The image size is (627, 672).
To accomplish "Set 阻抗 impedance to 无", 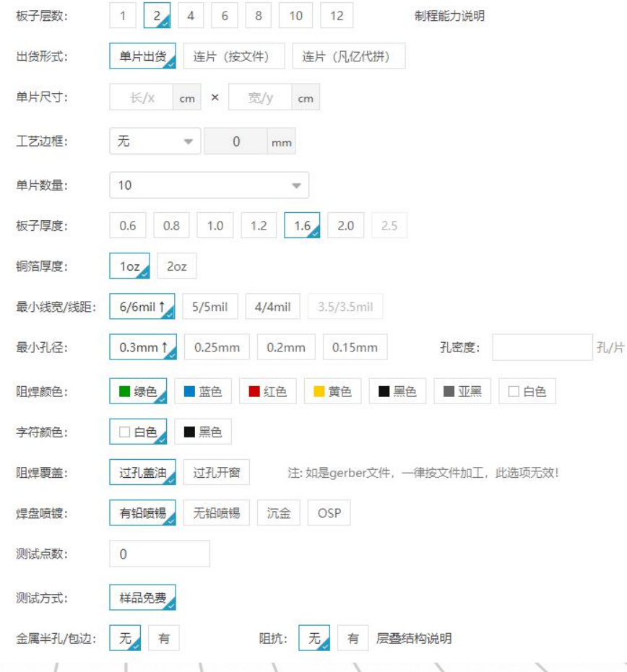I will 314,638.
